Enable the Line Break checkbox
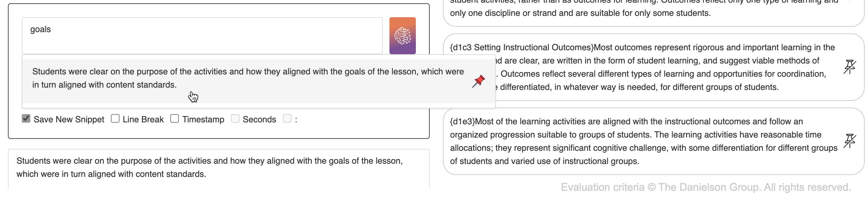Screen dimensions: 868x207 click(115, 118)
